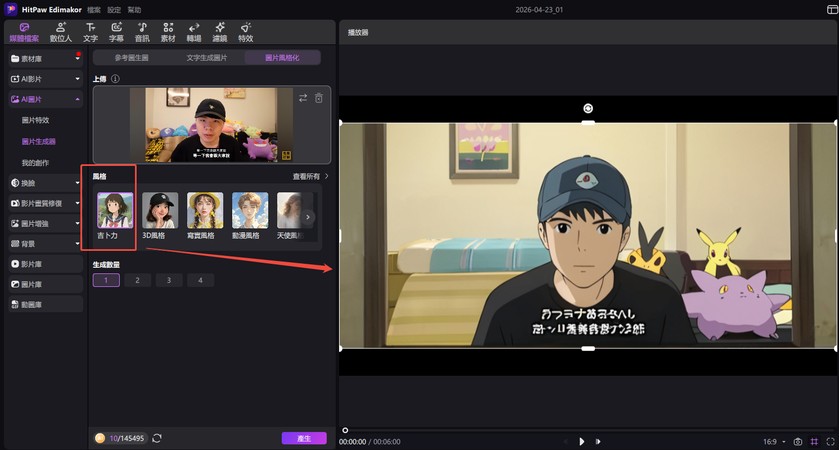Show more styles with the right arrow

308,217
